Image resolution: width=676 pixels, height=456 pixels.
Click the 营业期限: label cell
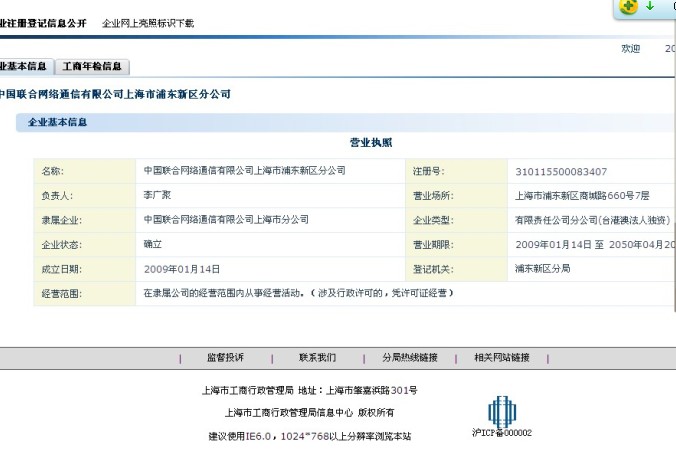[457, 245]
